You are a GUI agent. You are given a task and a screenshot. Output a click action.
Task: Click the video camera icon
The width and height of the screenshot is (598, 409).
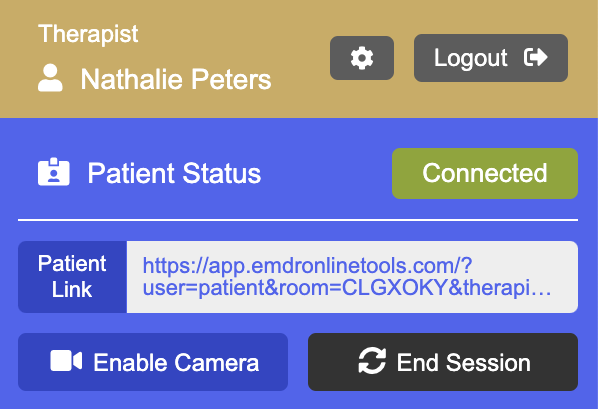(66, 361)
